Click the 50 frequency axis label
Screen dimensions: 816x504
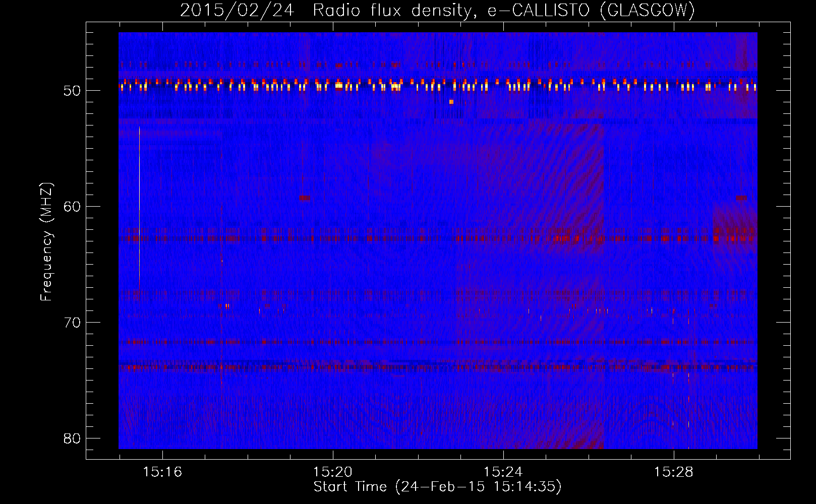click(x=73, y=91)
